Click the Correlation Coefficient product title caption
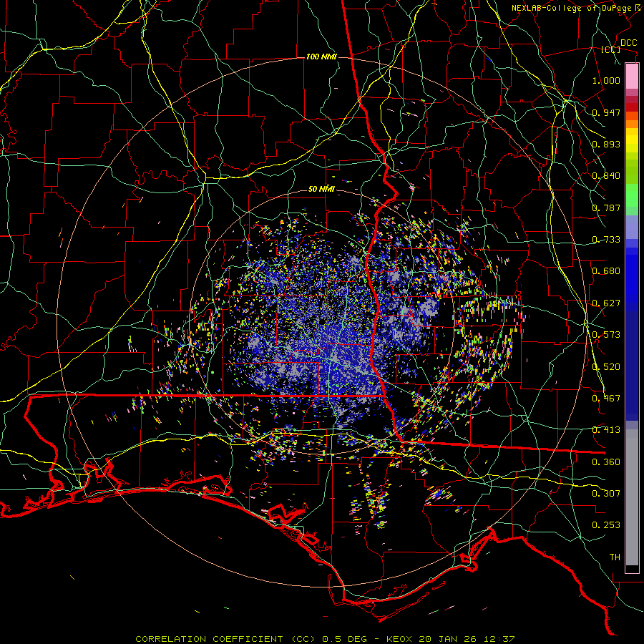The width and height of the screenshot is (644, 644). click(324, 639)
